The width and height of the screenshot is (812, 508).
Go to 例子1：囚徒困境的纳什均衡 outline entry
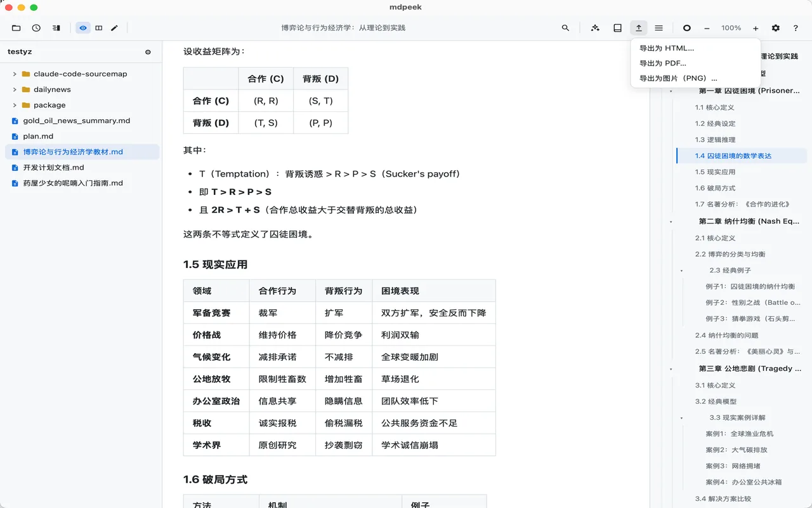(x=750, y=286)
